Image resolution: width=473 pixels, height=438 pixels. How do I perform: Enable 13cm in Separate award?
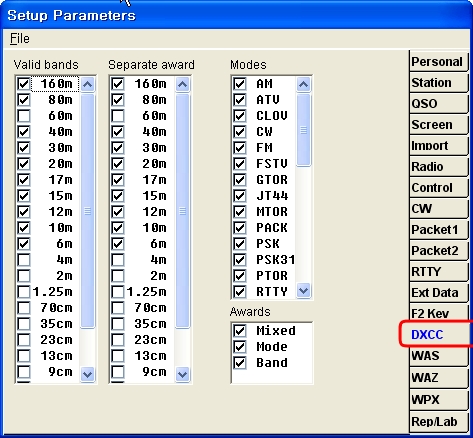coord(118,356)
